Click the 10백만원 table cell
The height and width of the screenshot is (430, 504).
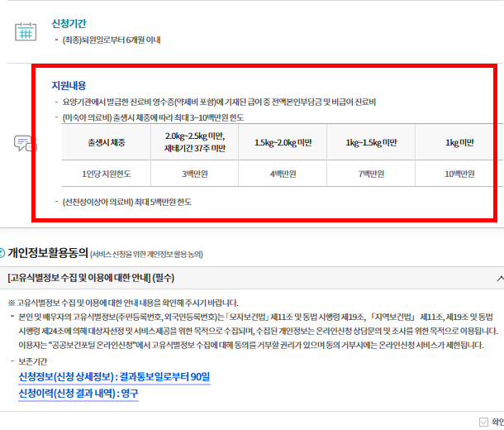pos(459,174)
